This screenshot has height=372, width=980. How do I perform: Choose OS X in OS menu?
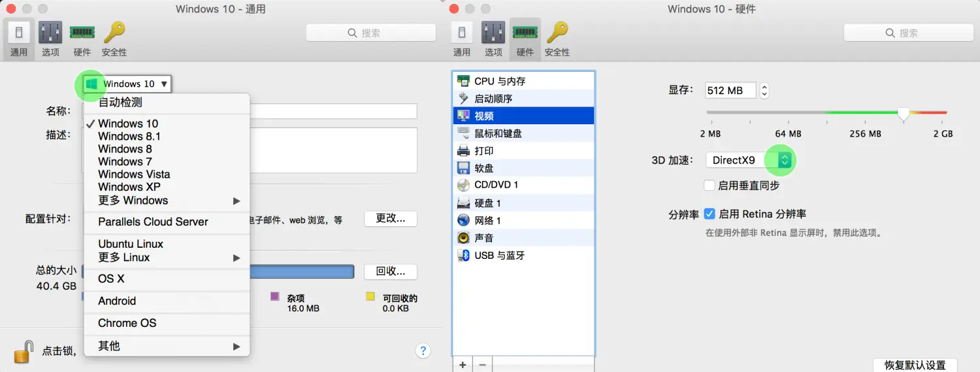[x=167, y=279]
